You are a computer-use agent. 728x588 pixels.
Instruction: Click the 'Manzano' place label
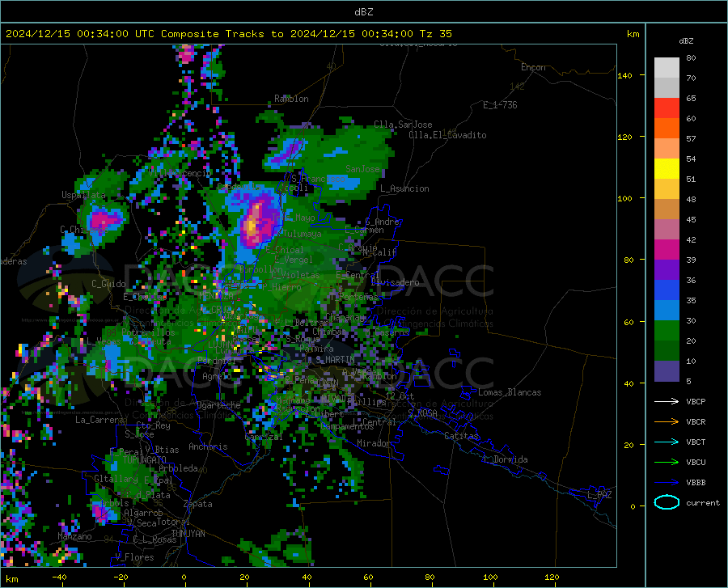74,536
